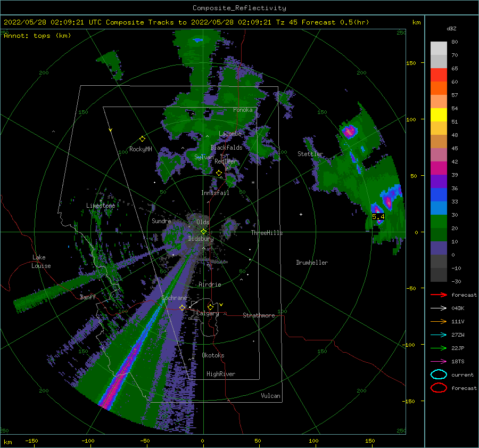Pick the magenta swatch below 42 dBZ

pos(439,168)
